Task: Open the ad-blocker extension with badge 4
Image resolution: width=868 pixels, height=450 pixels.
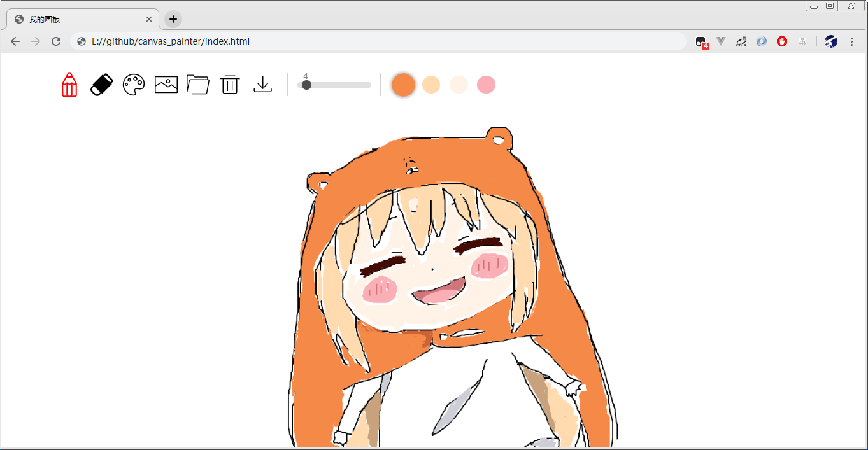Action: pos(699,41)
